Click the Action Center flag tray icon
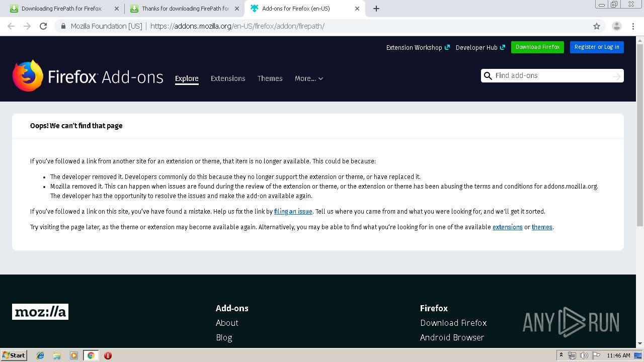The height and width of the screenshot is (362, 644). click(x=596, y=355)
